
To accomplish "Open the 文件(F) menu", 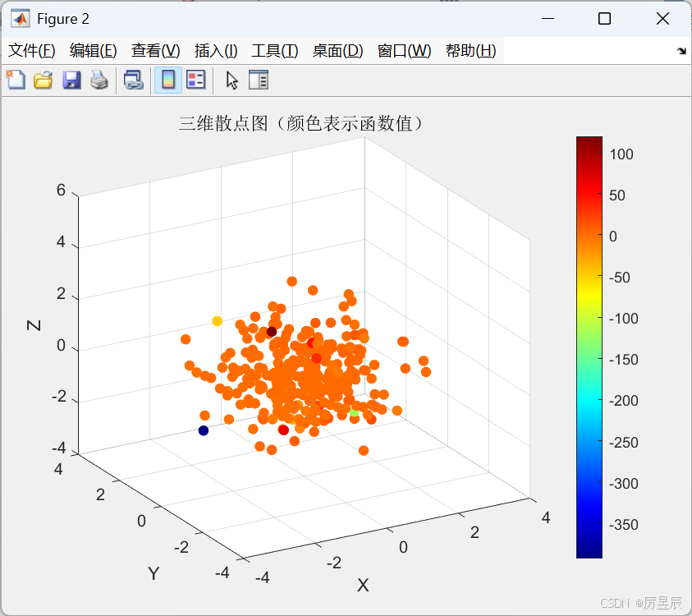I will point(32,50).
